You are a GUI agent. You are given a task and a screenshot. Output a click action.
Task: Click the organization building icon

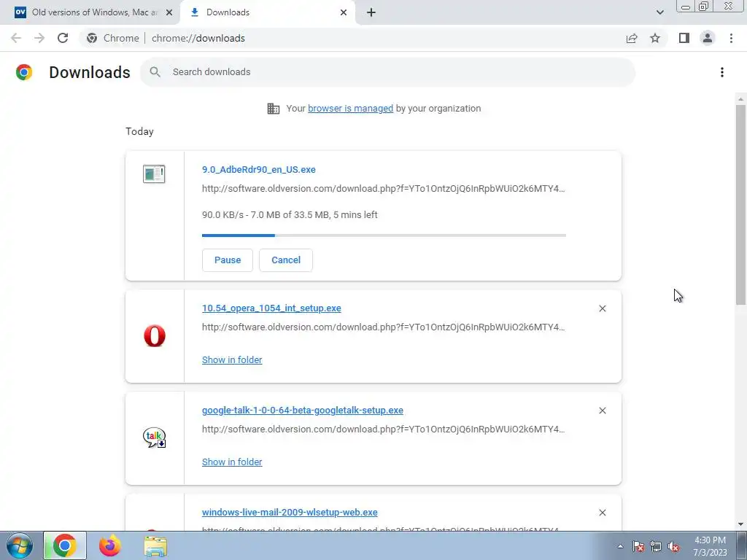274,109
